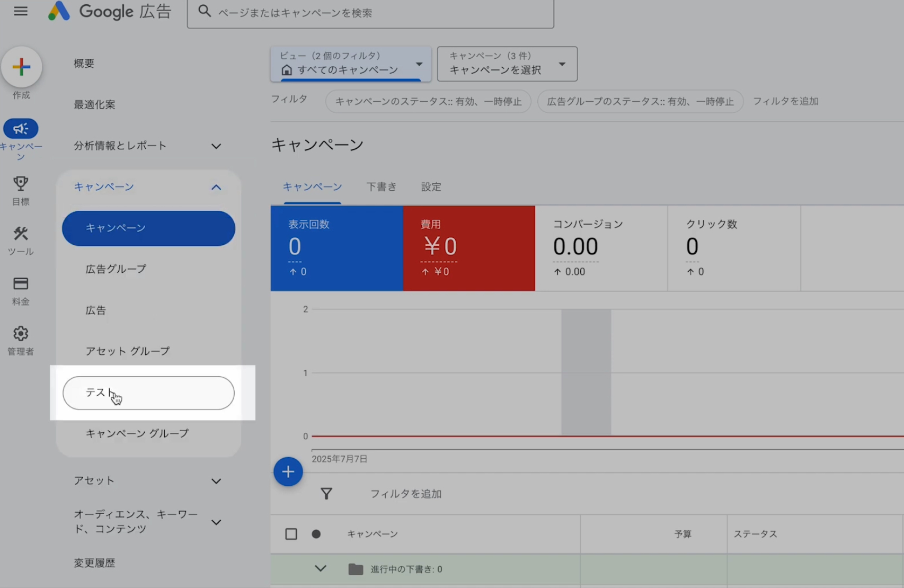Open the ツール wrench icon
904x588 pixels.
tap(21, 234)
